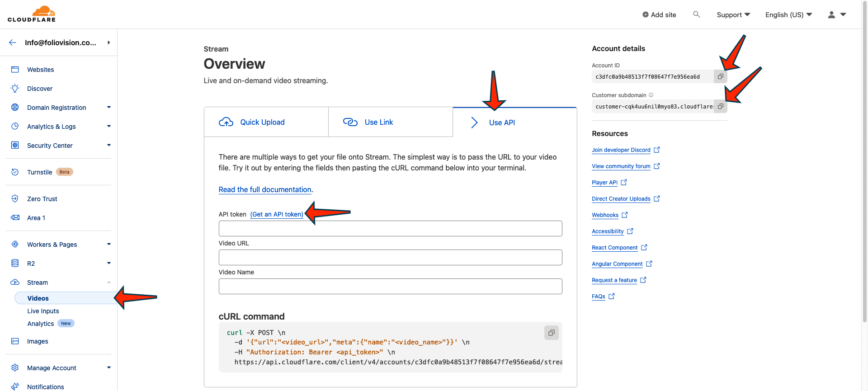Click the Video URL input field
Viewport: 868px width, 391px height.
point(391,258)
